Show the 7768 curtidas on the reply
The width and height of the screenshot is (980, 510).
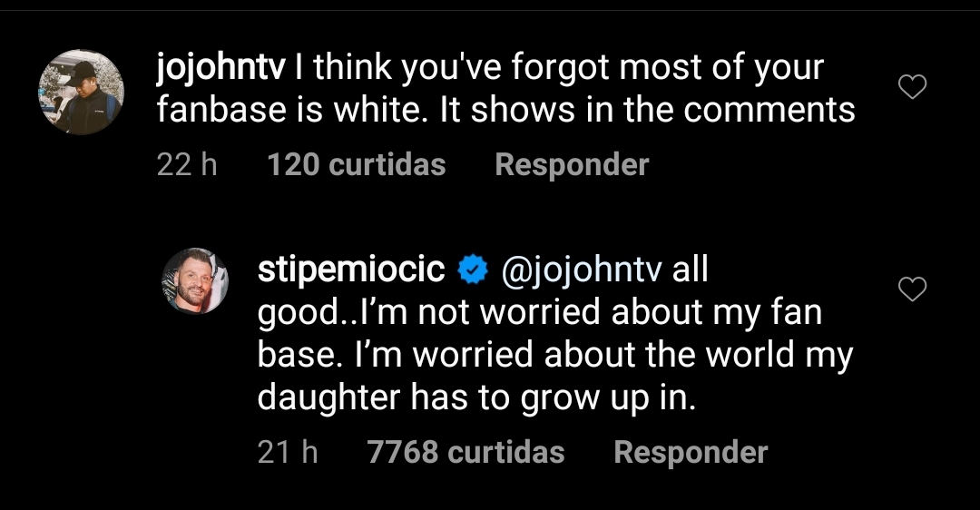[465, 452]
